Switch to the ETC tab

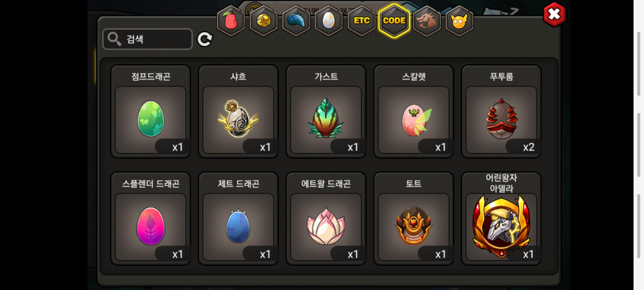pos(361,21)
